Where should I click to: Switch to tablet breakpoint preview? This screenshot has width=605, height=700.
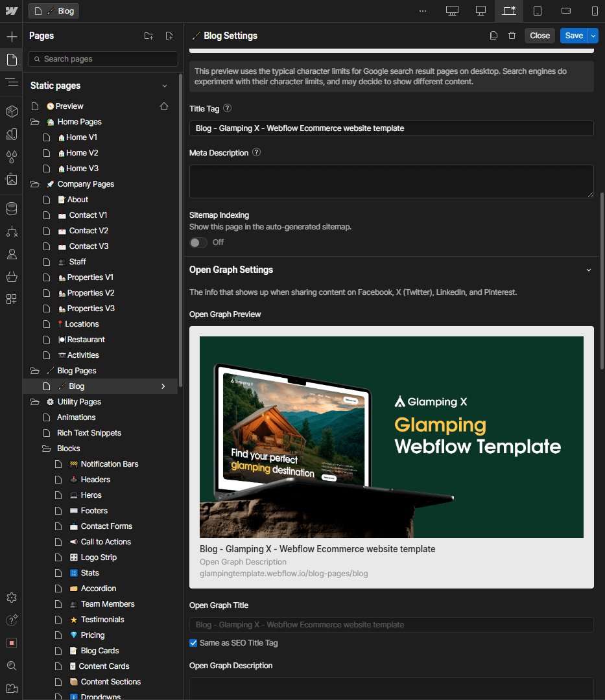pyautogui.click(x=537, y=10)
